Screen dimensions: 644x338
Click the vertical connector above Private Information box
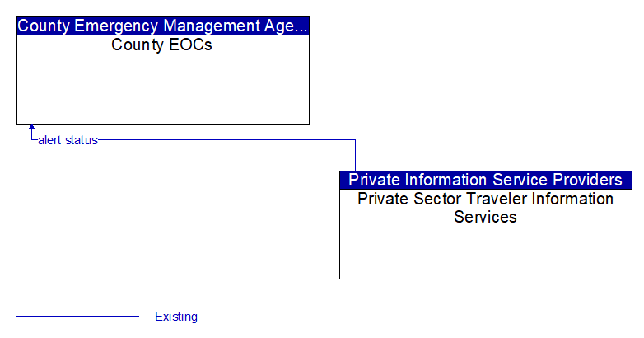[x=355, y=156]
